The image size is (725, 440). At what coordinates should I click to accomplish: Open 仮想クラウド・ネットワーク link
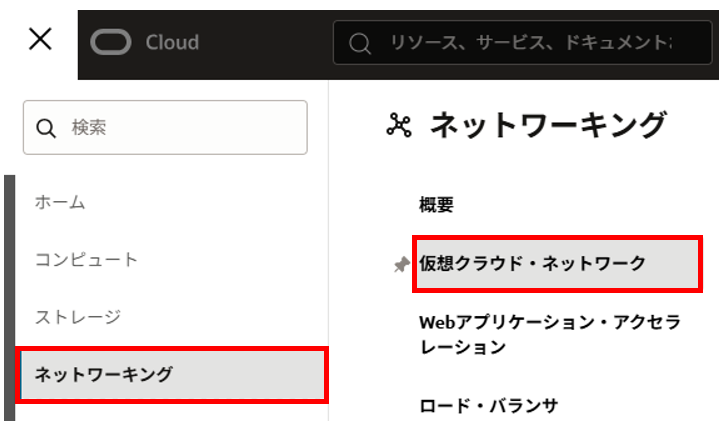(532, 263)
